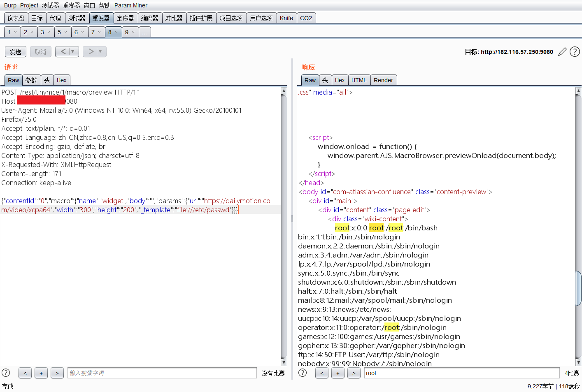Screen dimensions: 582x392
Task: Select request Hex tab
Action: tap(62, 80)
